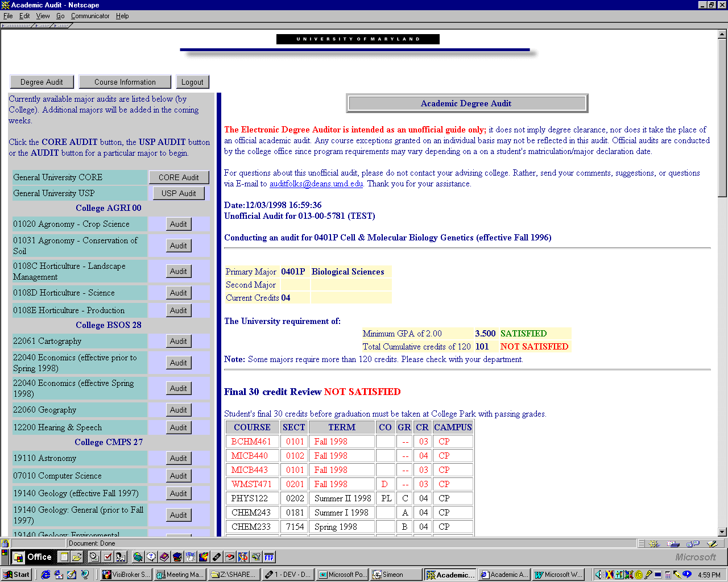This screenshot has width=728, height=582.
Task: Click the New Task checkmark icon
Action: 107,557
